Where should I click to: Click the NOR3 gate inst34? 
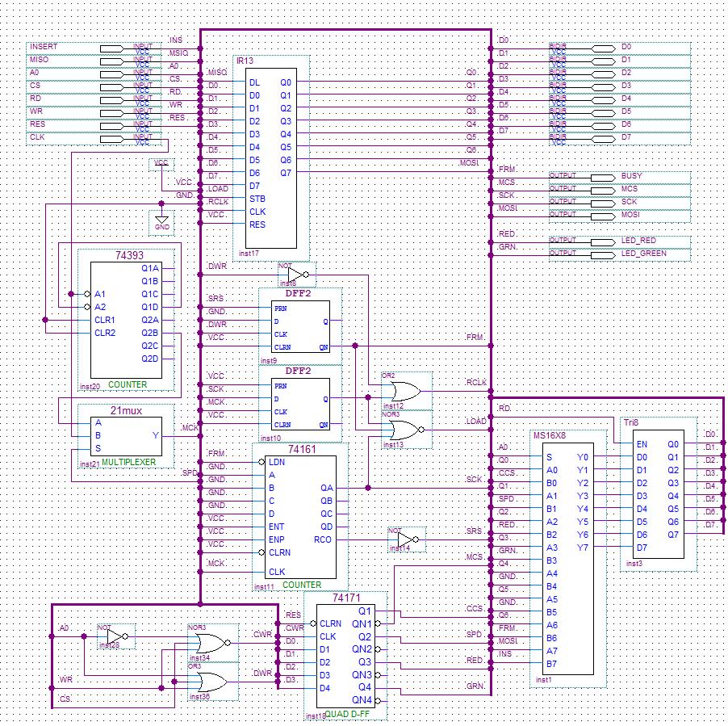click(x=208, y=643)
